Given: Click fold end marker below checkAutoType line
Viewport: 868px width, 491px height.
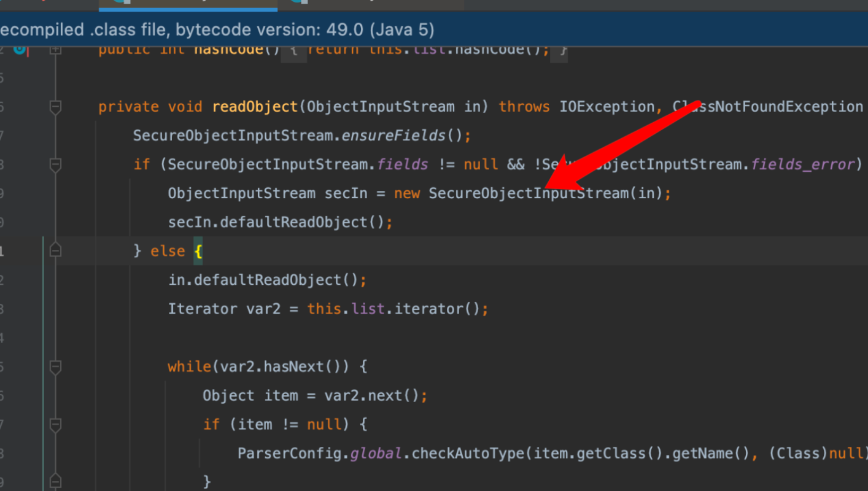Looking at the screenshot, I should [55, 481].
